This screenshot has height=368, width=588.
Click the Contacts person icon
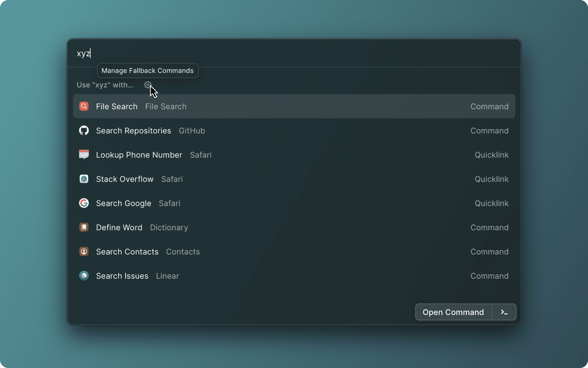coord(84,251)
